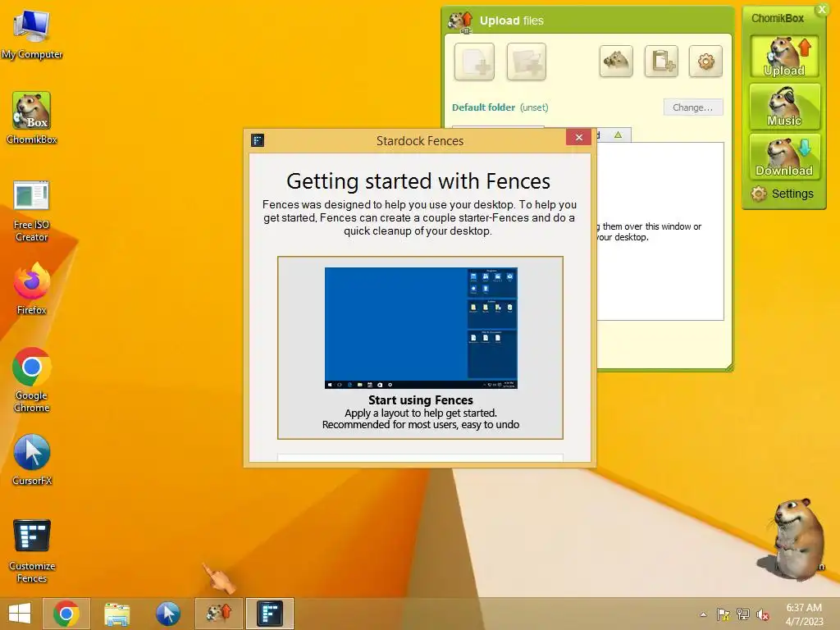Click the Default folder label
Viewport: 840px width, 630px height.
pos(483,107)
